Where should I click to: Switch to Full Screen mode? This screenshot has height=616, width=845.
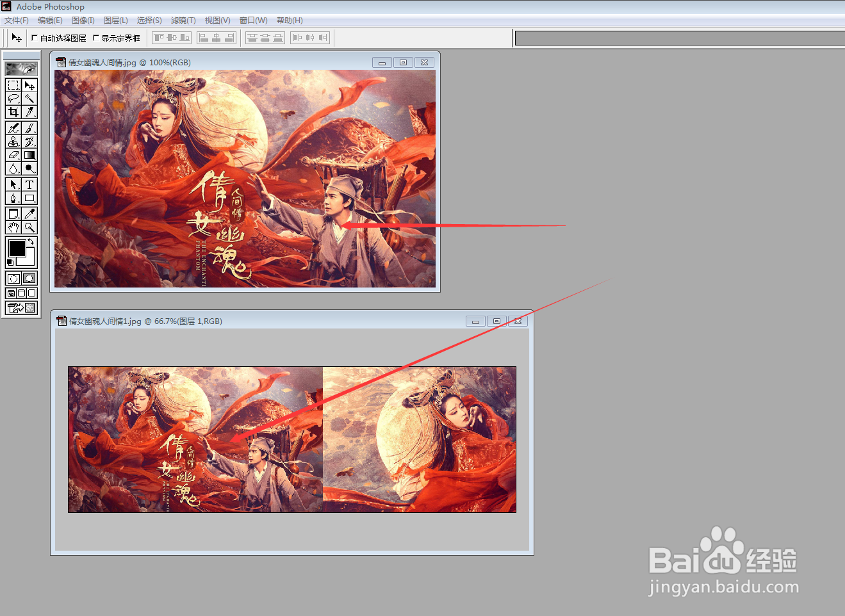click(x=31, y=293)
